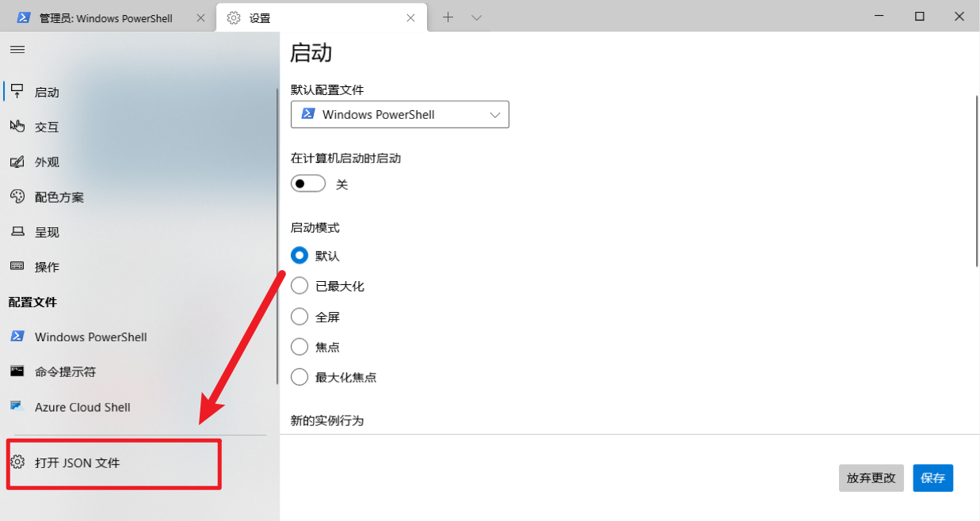Click the 放弃更改 button
980x521 pixels.
[871, 477]
